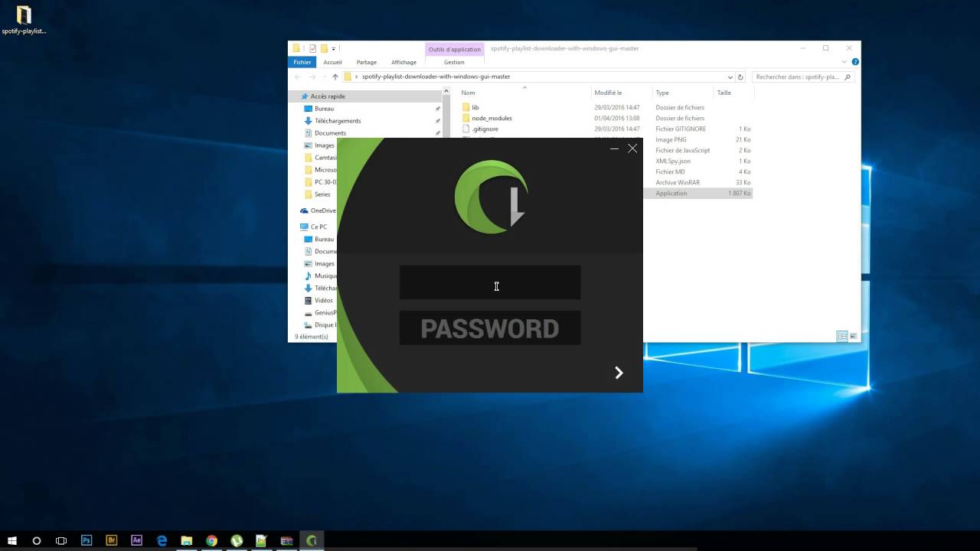Open Task View on the taskbar
The image size is (980, 551).
(x=61, y=540)
